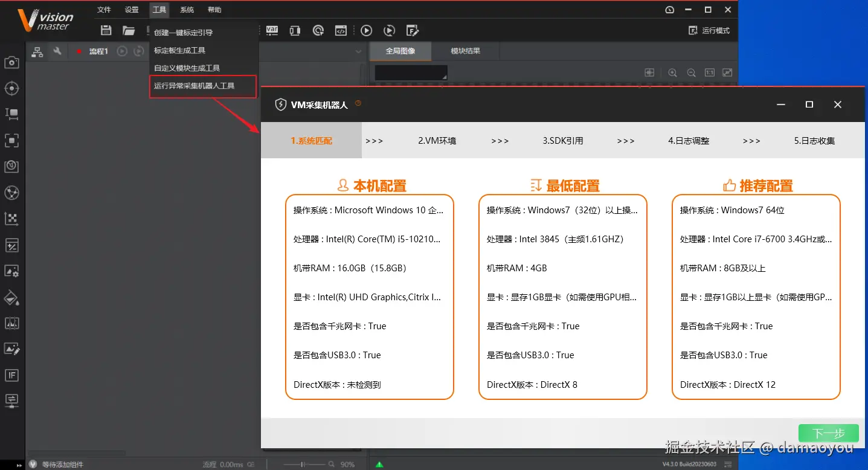Open the 系统 menu
Screen dimensions: 868x470
click(187, 10)
